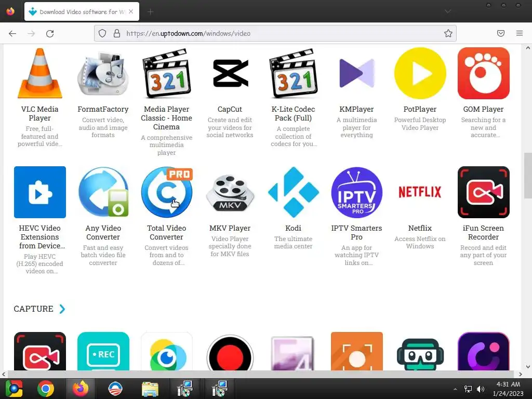
Task: Click the CapCut title link
Action: (x=230, y=109)
